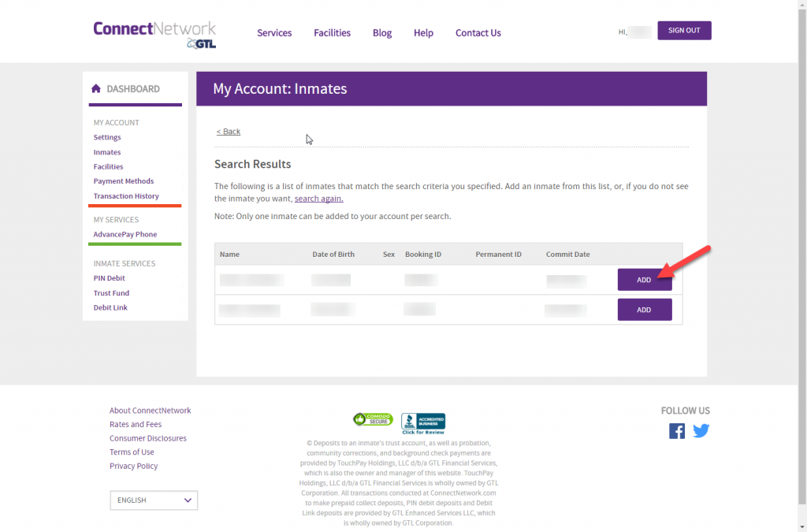Viewport: 807px width, 532px height.
Task: Open Inmates in the sidebar
Action: coord(107,152)
